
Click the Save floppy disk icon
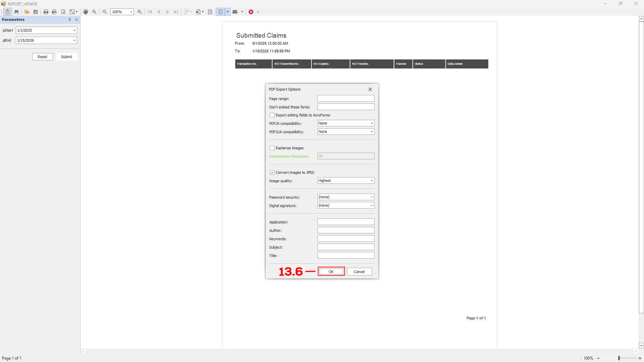point(35,12)
